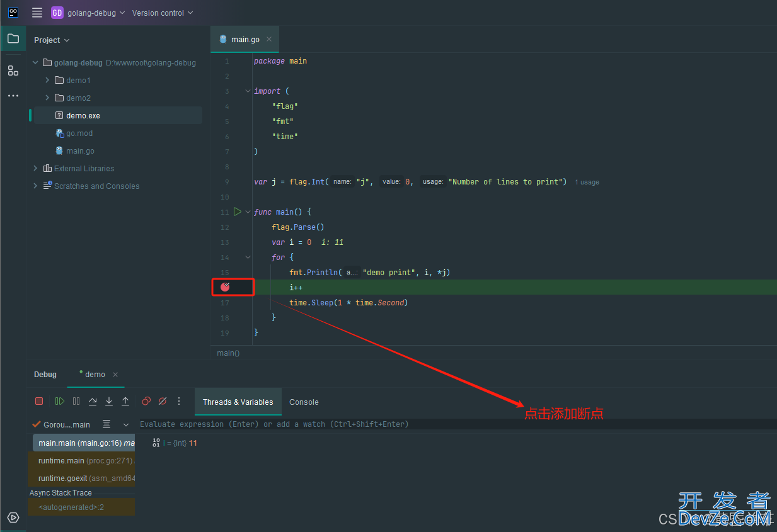The image size is (777, 532).
Task: Step into the function call
Action: [x=109, y=401]
